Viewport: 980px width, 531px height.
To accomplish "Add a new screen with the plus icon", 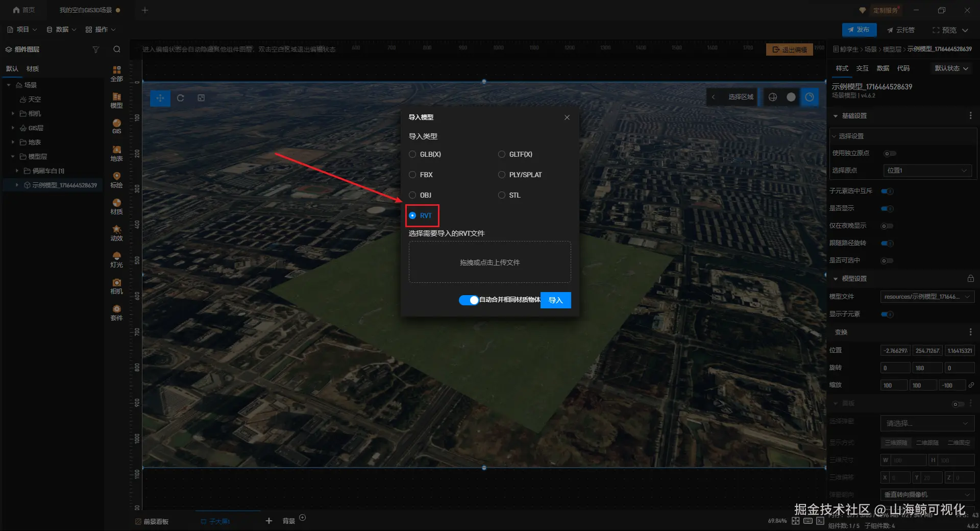I will tap(269, 521).
